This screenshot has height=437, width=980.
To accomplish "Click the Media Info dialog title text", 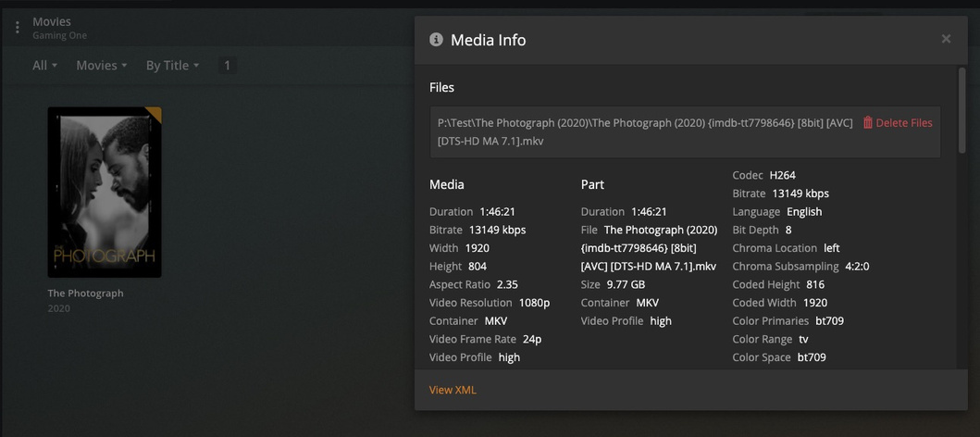I will [x=488, y=40].
